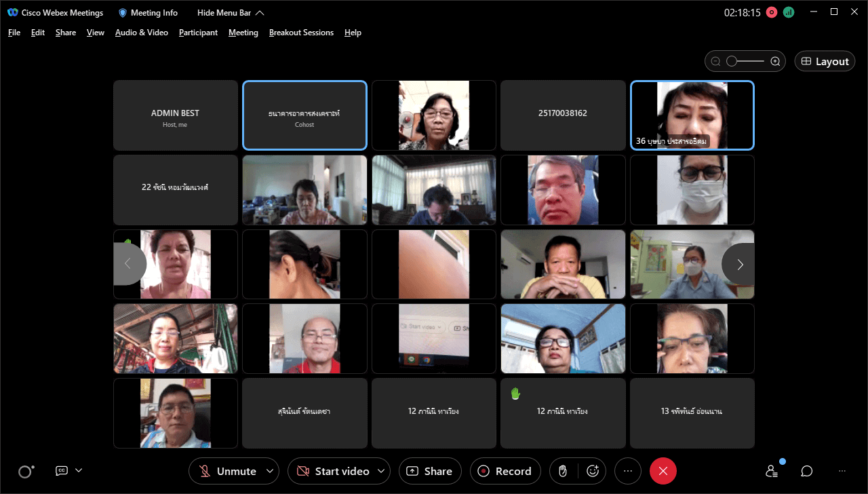Toggle closed captions button
Image resolution: width=868 pixels, height=494 pixels.
coord(62,470)
